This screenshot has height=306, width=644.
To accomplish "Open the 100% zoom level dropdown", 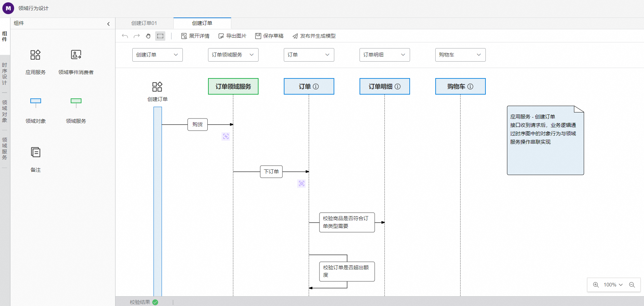I will pos(613,285).
